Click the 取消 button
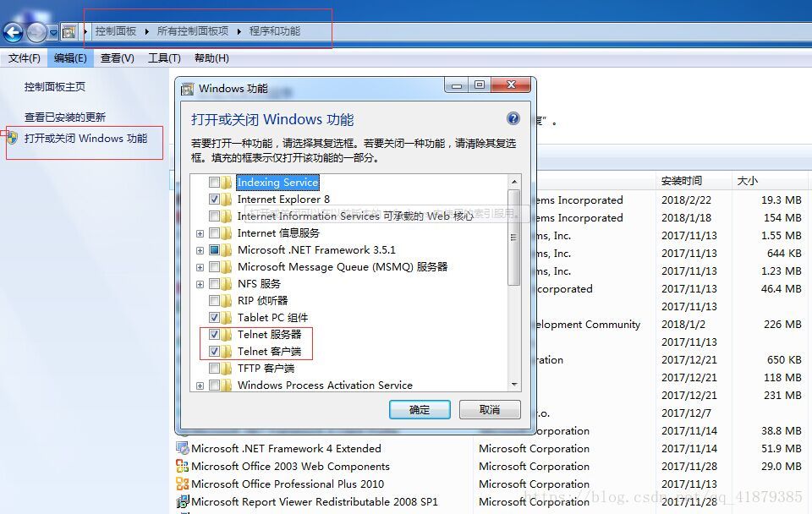 point(490,410)
